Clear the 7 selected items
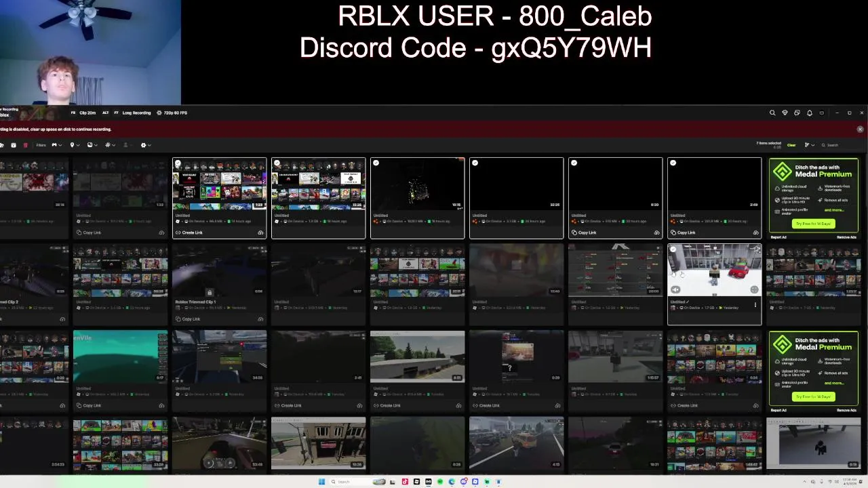Image resolution: width=868 pixels, height=488 pixels. (x=791, y=145)
